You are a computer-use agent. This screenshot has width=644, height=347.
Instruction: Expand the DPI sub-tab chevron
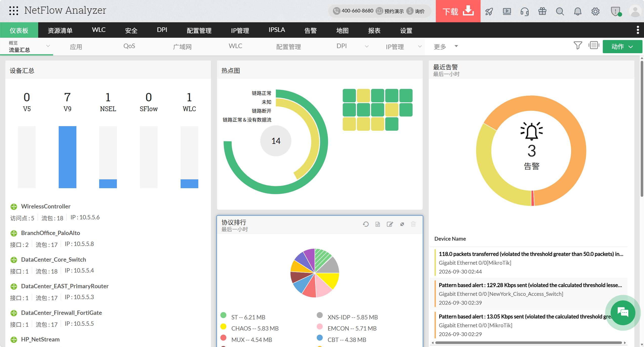(x=367, y=46)
